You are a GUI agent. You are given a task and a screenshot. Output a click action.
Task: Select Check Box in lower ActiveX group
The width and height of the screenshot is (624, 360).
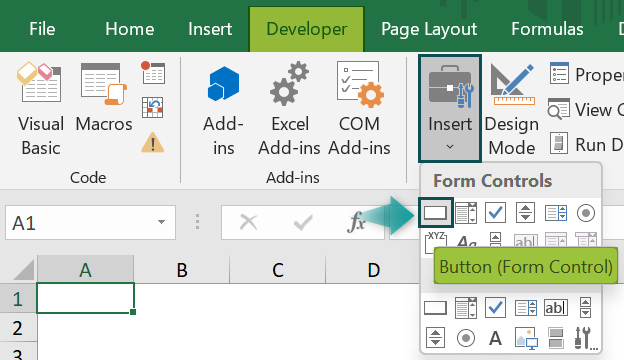tap(495, 308)
